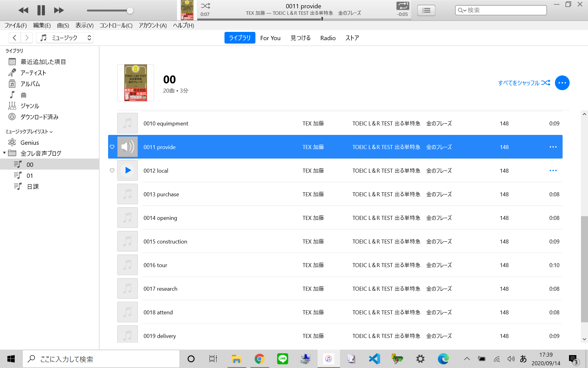Switch to the For You tab
The height and width of the screenshot is (368, 588).
coord(270,38)
